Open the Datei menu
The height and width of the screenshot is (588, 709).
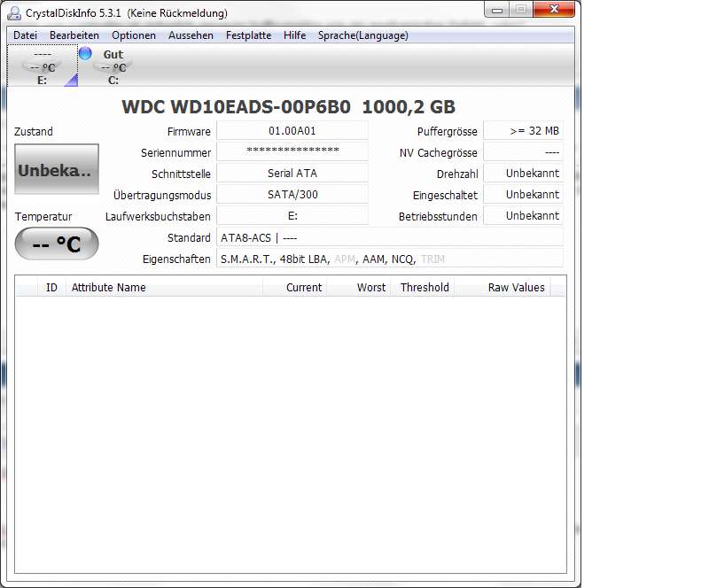pos(25,35)
